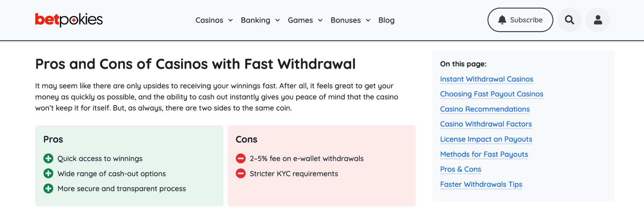Click the green plus icon beside More secure and transparent process

pyautogui.click(x=48, y=188)
